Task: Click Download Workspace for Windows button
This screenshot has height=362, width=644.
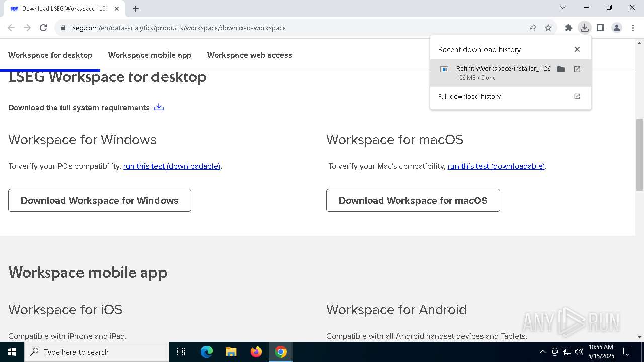Action: click(x=100, y=200)
